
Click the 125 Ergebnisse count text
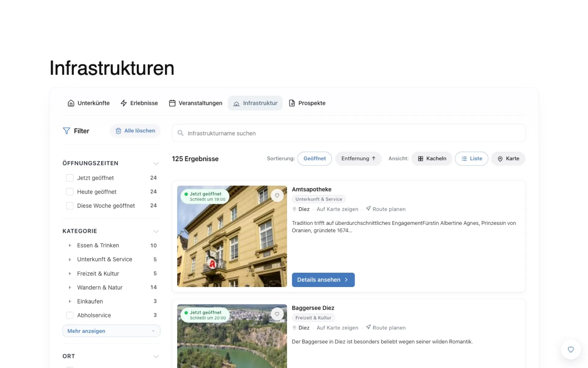click(x=195, y=159)
